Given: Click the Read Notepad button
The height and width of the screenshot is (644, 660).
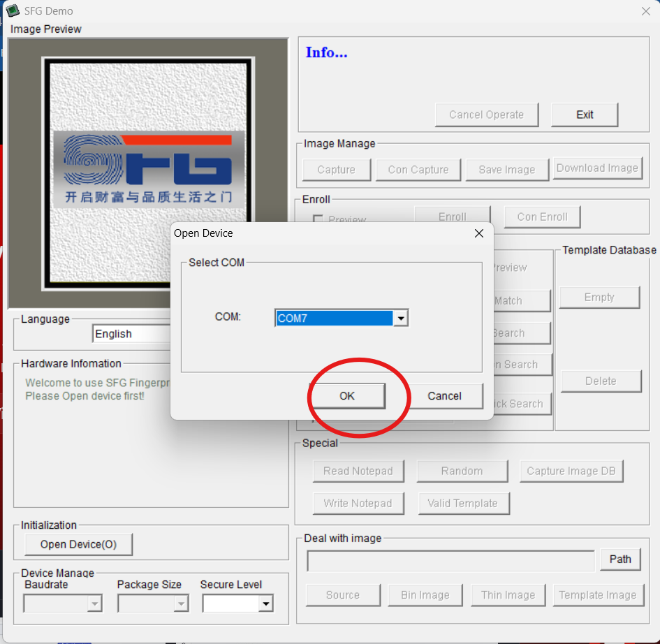Looking at the screenshot, I should 358,471.
